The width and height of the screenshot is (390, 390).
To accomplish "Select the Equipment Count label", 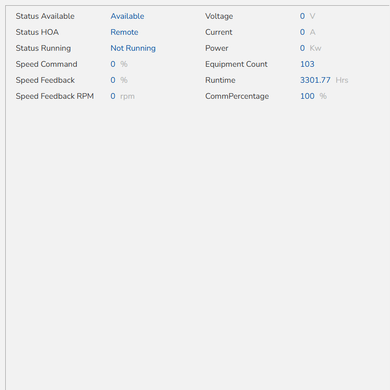I will tap(236, 64).
